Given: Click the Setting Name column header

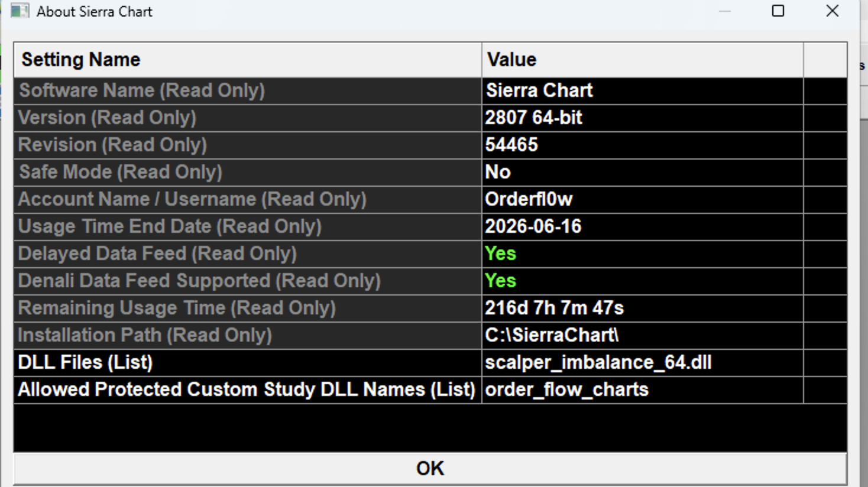Looking at the screenshot, I should (248, 60).
